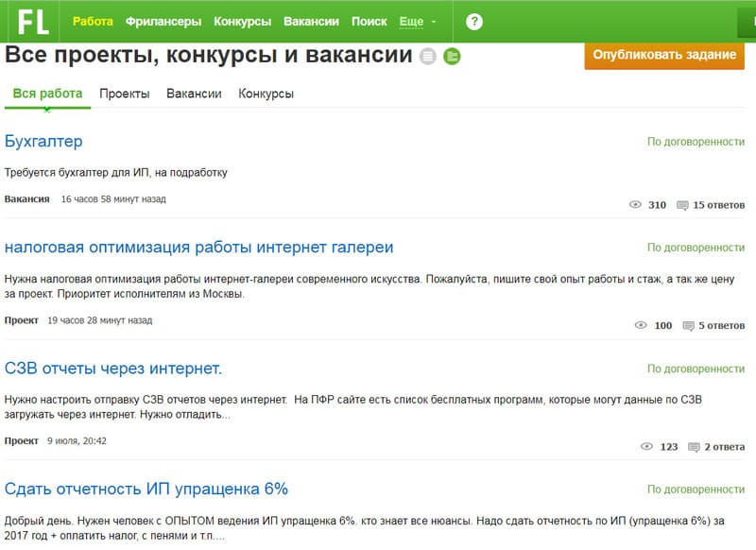Click the eye icon next to 100 views
Viewport: 756px width, 550px height.
(641, 326)
